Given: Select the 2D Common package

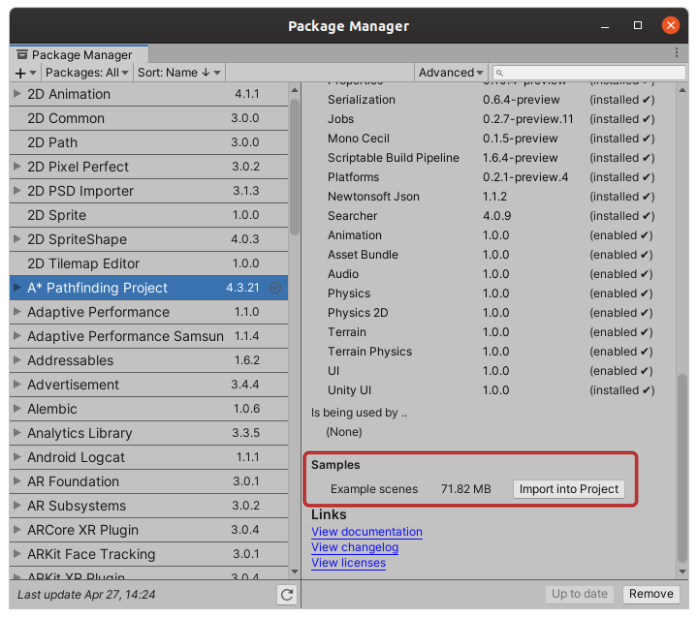Looking at the screenshot, I should [149, 118].
